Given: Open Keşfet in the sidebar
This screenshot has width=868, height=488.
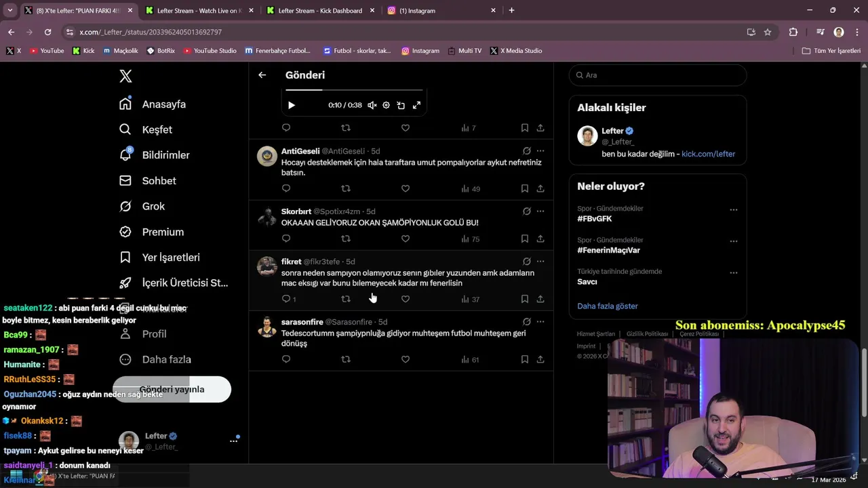Looking at the screenshot, I should pos(146,129).
